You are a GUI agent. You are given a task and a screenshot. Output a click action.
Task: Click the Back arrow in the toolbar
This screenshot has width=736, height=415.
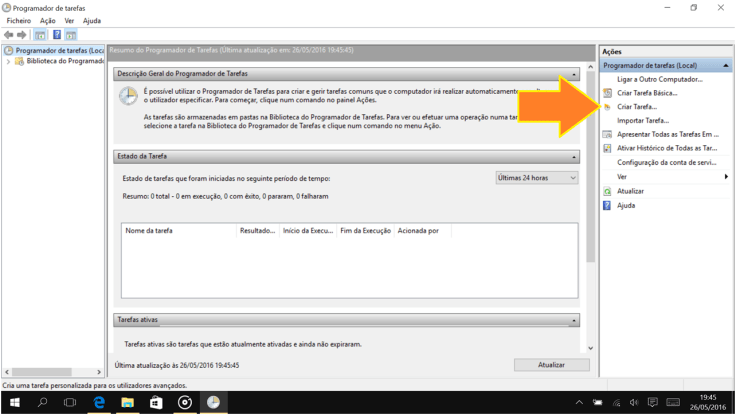click(x=9, y=35)
